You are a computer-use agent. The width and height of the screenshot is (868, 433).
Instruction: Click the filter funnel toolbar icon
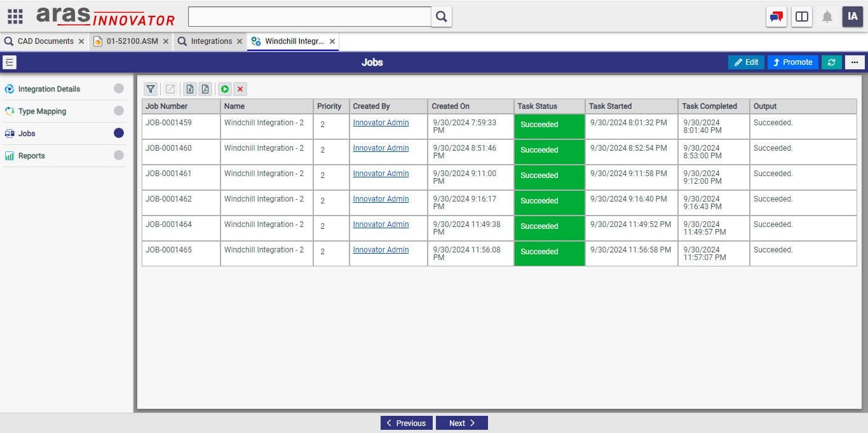tap(151, 89)
